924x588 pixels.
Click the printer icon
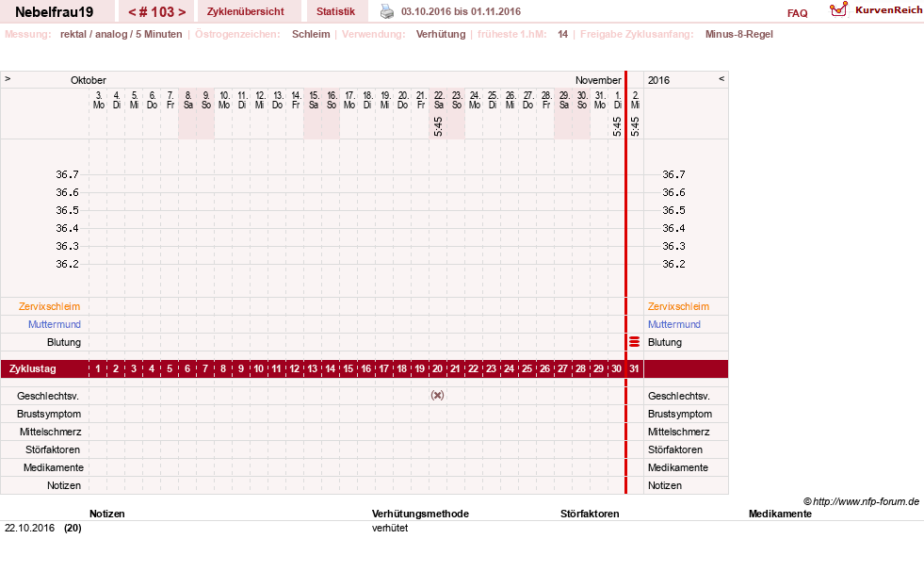[x=386, y=11]
